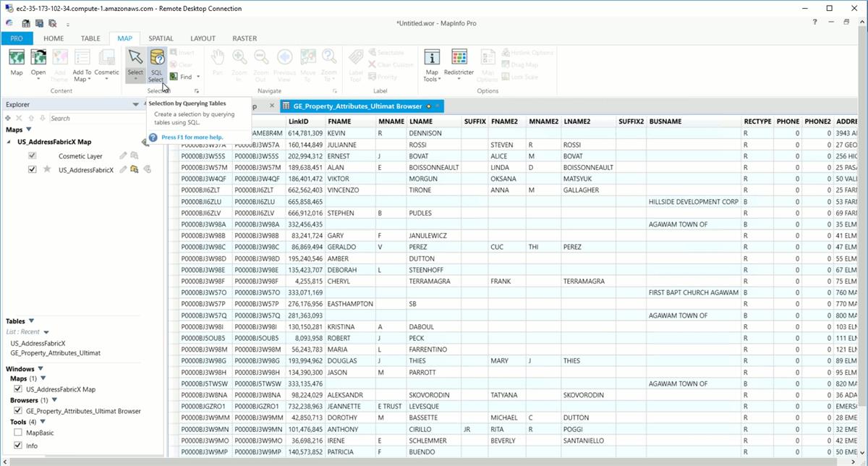Expand the Open button dropdown arrow
Viewport: 868px width, 466px height.
pyautogui.click(x=38, y=79)
